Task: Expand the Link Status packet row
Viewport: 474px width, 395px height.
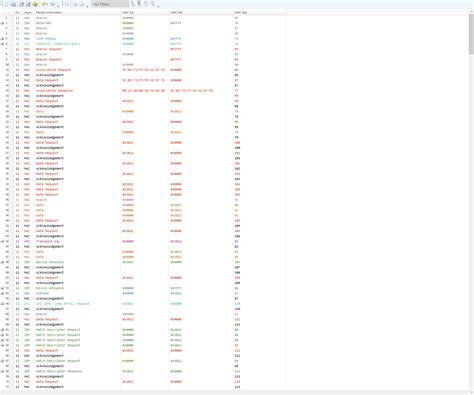Action: [2, 39]
